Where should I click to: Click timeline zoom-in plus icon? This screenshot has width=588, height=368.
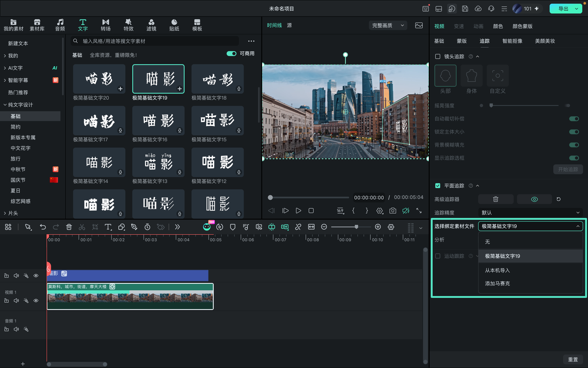pos(378,227)
